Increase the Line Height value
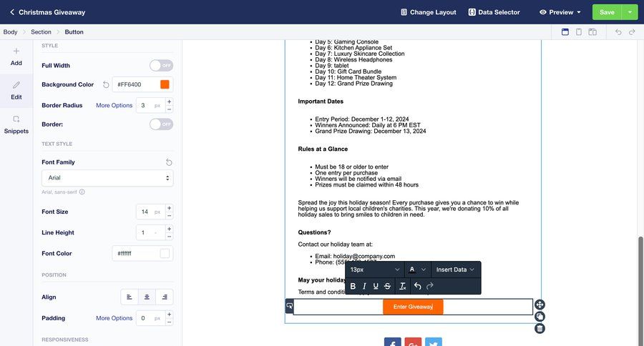 click(169, 229)
